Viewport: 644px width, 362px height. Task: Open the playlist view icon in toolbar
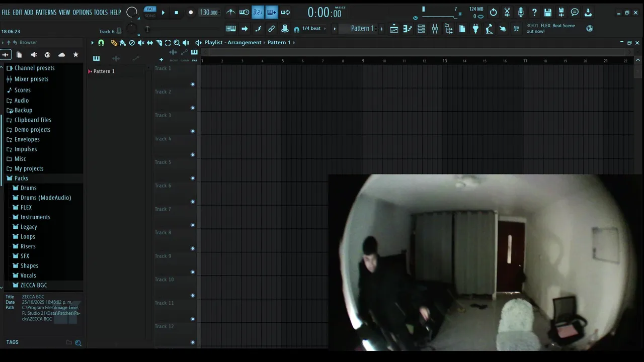point(394,29)
